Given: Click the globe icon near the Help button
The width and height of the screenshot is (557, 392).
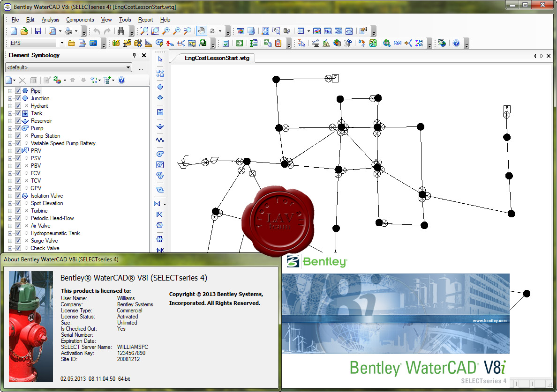Looking at the screenshot, I should 442,43.
